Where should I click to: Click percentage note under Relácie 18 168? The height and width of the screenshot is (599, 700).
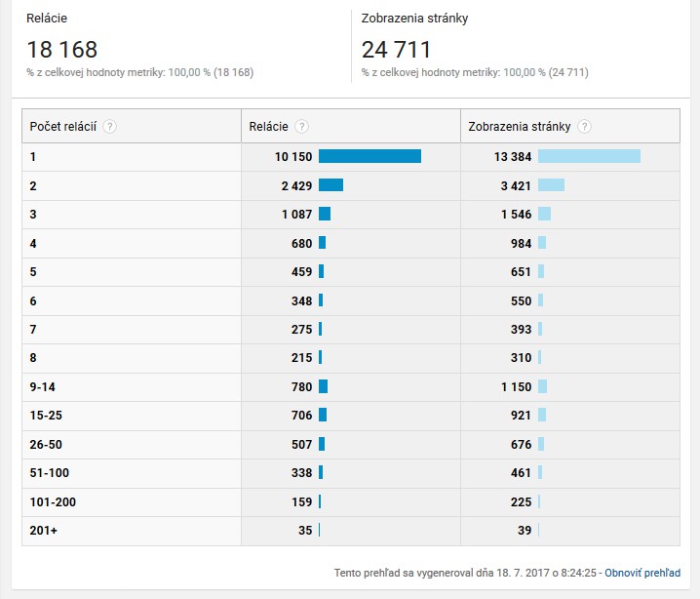point(140,72)
